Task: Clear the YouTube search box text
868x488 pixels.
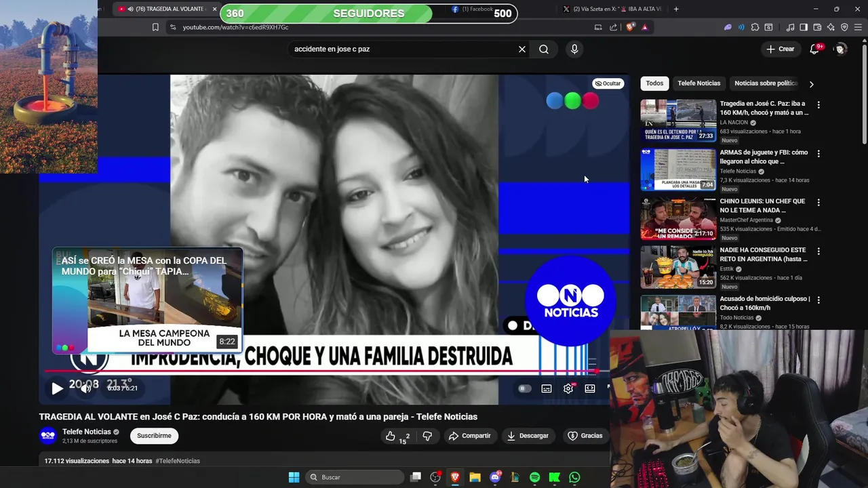Action: coord(522,49)
